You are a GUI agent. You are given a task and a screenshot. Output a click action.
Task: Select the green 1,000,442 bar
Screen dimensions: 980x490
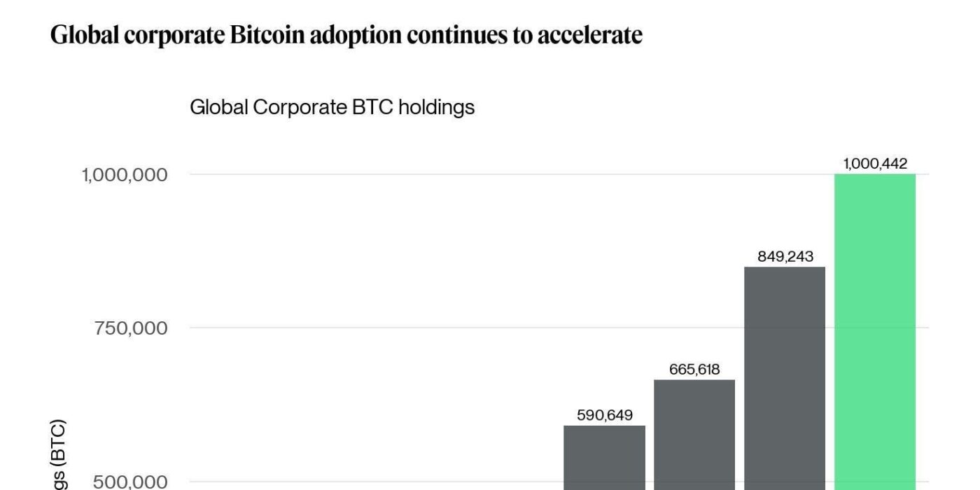coord(875,329)
